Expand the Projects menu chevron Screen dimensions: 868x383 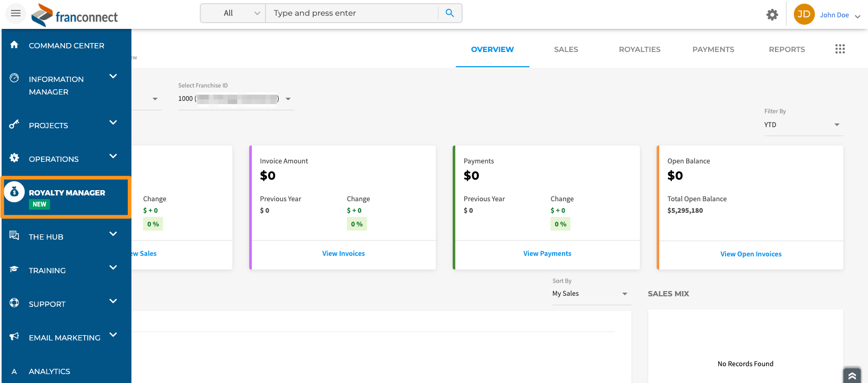tap(113, 122)
